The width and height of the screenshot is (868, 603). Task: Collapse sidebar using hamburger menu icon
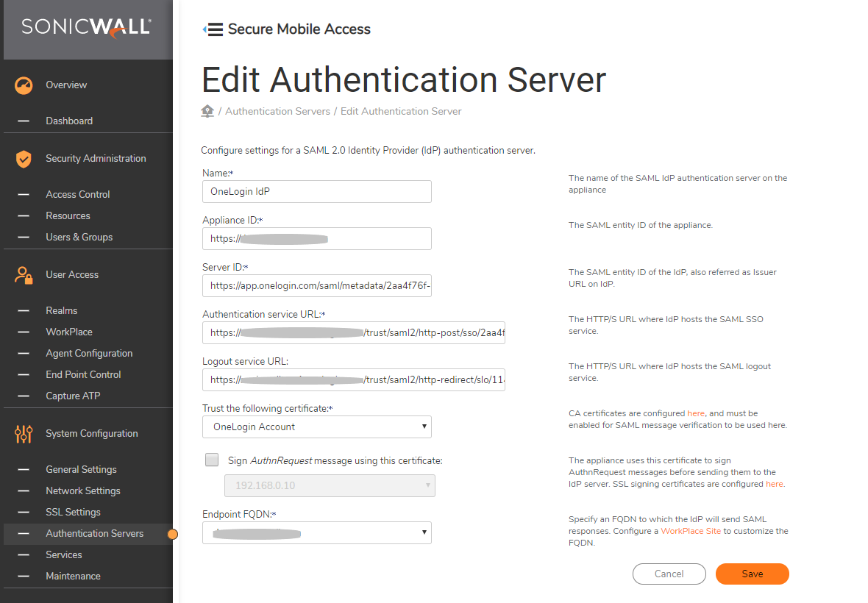(213, 29)
